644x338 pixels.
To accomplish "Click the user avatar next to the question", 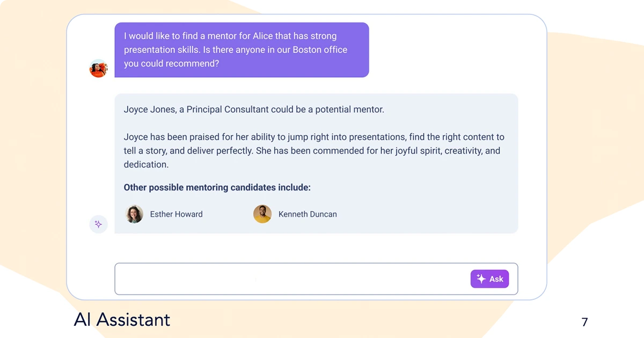I will pyautogui.click(x=98, y=68).
